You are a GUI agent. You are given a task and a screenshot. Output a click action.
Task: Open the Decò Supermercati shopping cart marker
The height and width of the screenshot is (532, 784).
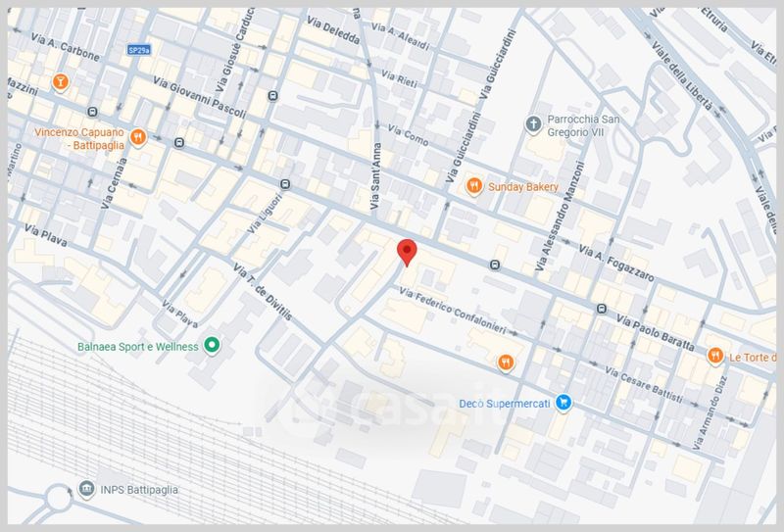coord(563,403)
